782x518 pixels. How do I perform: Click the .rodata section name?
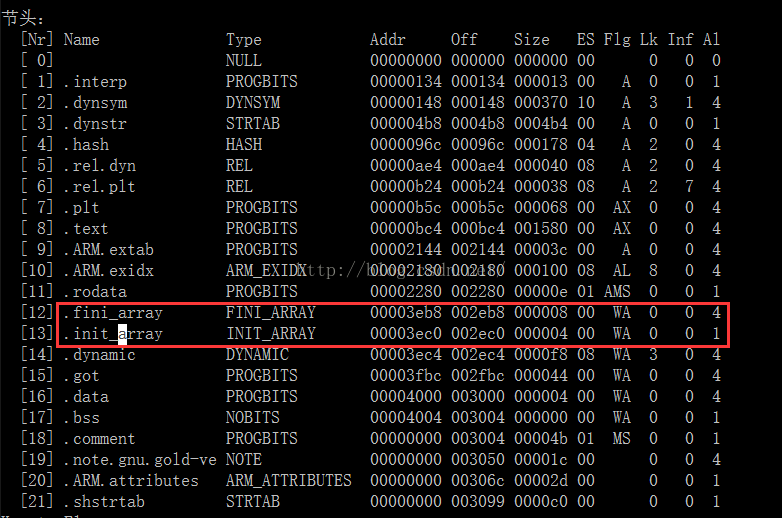pyautogui.click(x=95, y=291)
